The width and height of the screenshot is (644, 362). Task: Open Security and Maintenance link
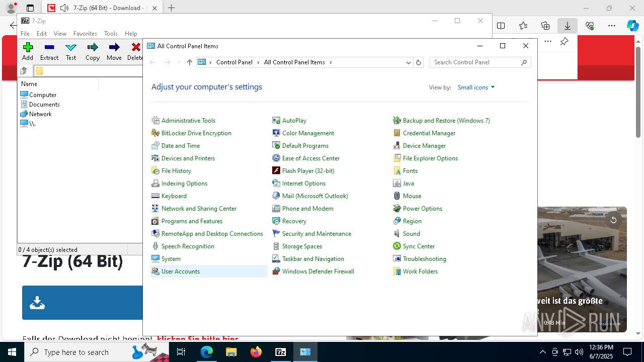(316, 234)
